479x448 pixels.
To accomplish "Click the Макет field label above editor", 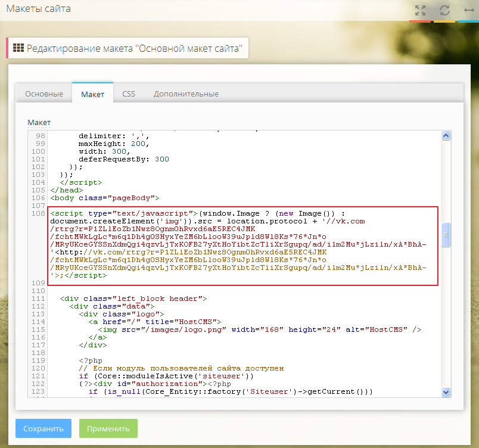I will click(39, 122).
